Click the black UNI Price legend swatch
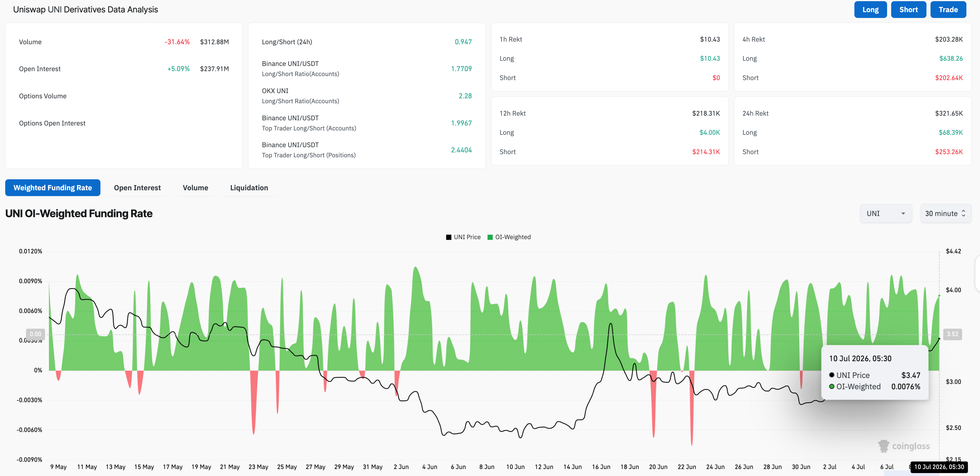Image resolution: width=980 pixels, height=476 pixels. (x=449, y=237)
